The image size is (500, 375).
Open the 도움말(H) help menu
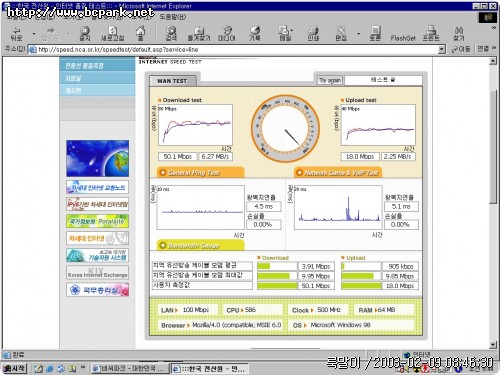172,17
